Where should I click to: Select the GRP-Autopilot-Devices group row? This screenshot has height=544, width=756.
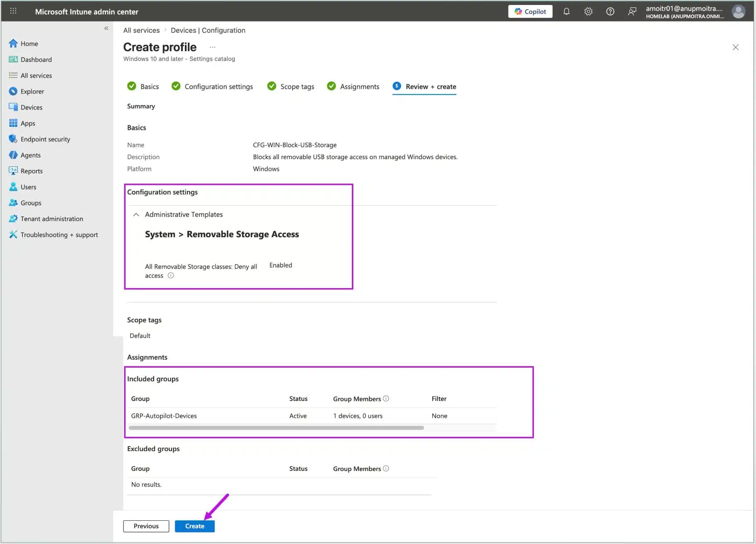coord(312,415)
